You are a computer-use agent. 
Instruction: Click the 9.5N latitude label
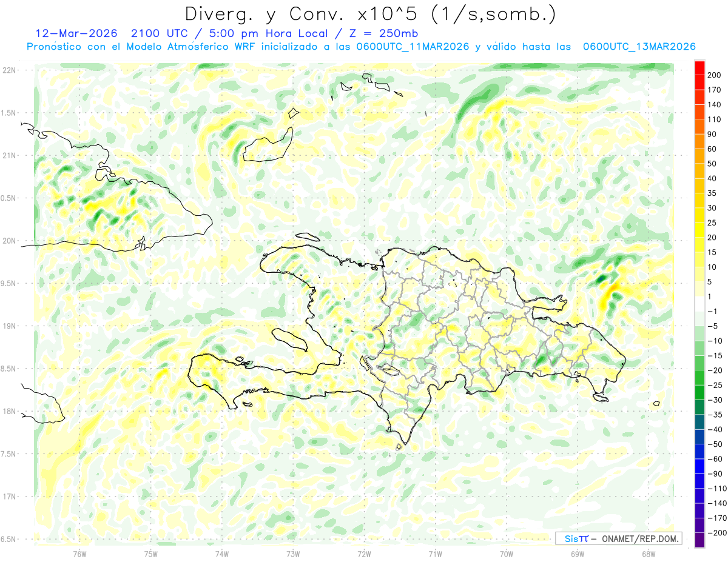pos(8,283)
